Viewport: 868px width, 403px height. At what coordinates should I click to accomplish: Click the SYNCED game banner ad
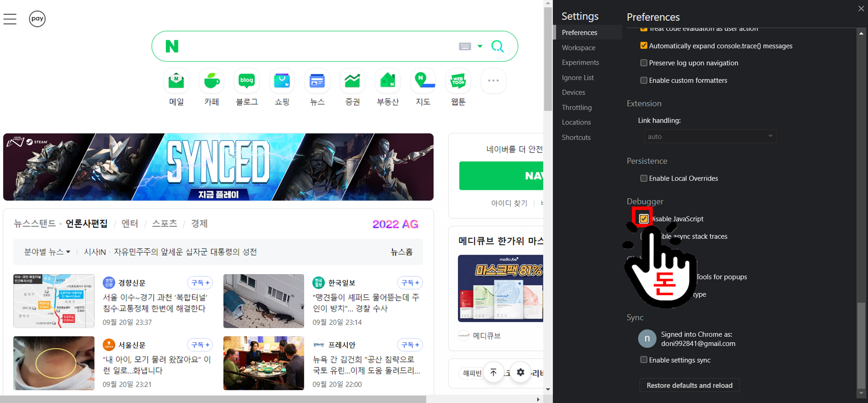pyautogui.click(x=218, y=167)
